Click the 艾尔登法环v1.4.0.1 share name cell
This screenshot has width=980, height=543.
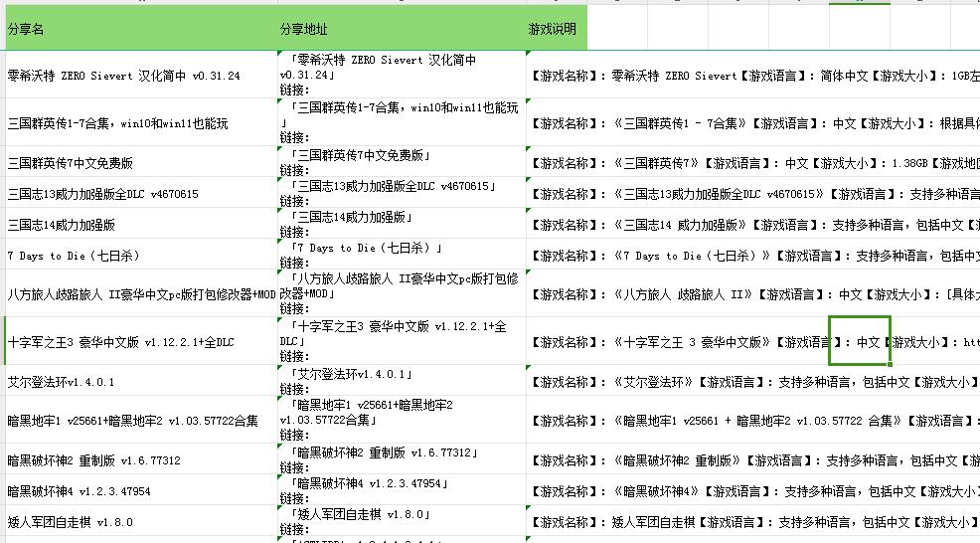[x=141, y=380]
